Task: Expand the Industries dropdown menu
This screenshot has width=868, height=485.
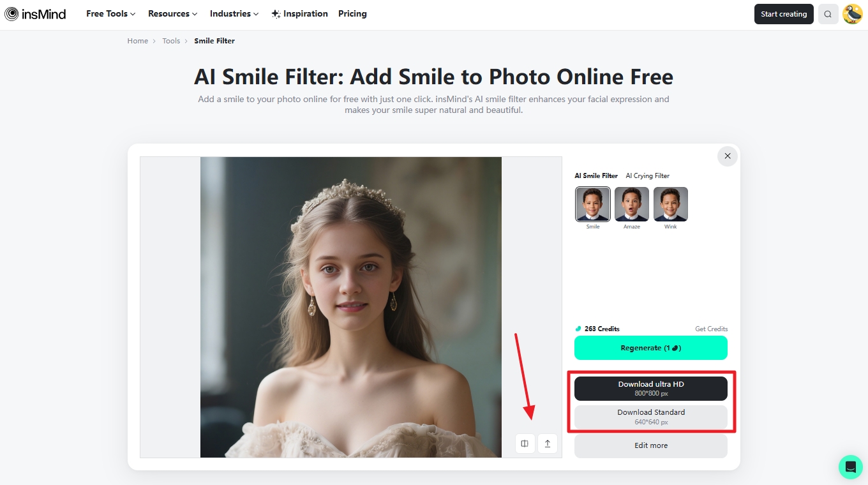Action: pos(234,13)
